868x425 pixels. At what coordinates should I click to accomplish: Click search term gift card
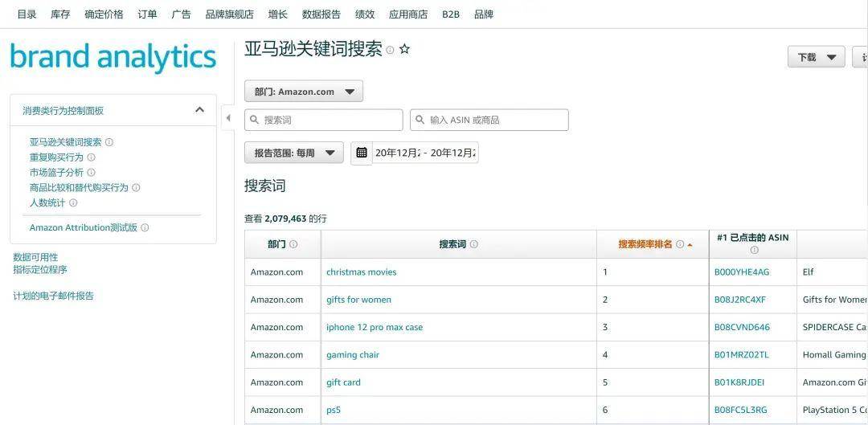tap(343, 382)
